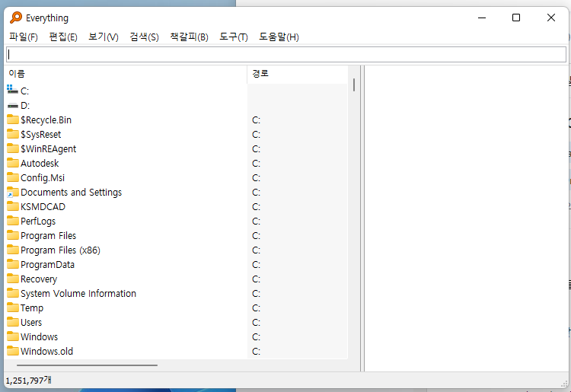The image size is (571, 392).
Task: Click the path cell of Temp row
Action: [298, 308]
